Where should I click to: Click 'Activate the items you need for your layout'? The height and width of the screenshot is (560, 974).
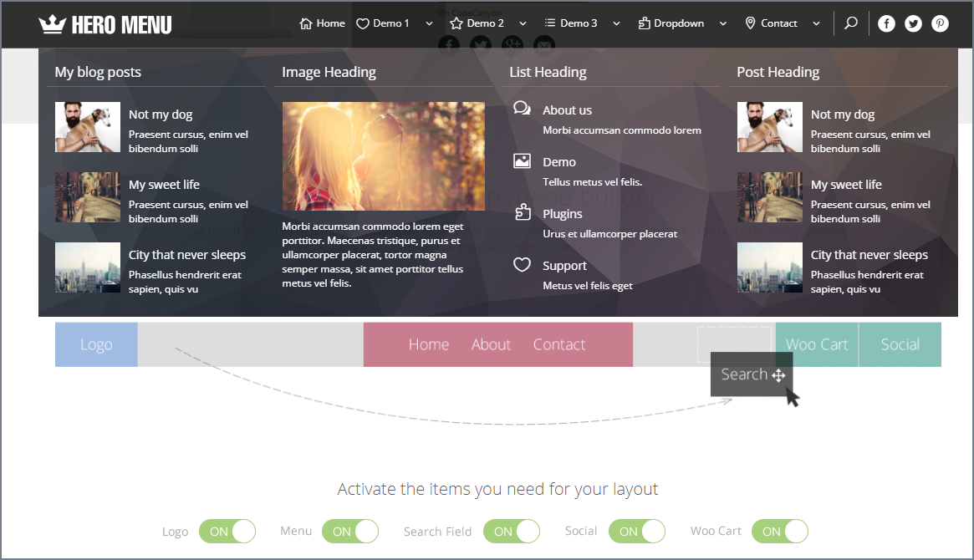pos(497,489)
